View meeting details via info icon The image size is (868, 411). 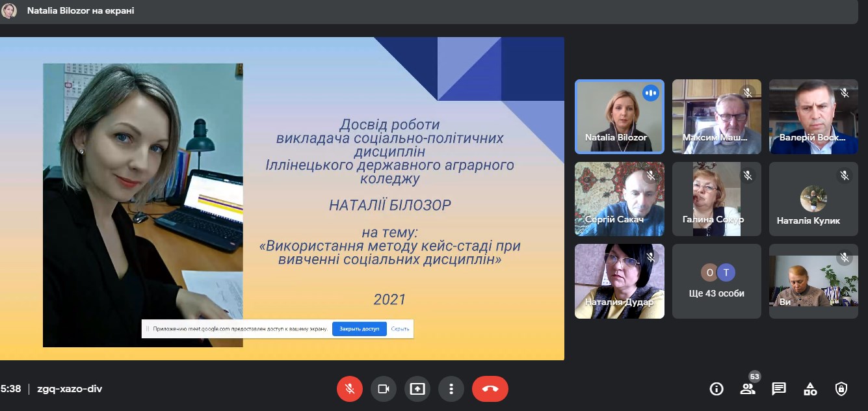717,388
